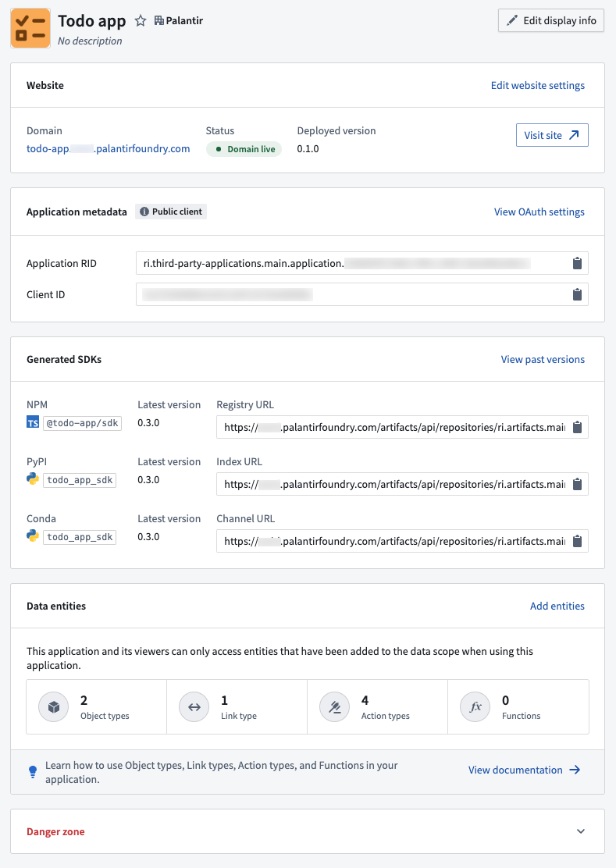Image resolution: width=616 pixels, height=868 pixels.
Task: Click the PyPI Index URL field
Action: (402, 485)
